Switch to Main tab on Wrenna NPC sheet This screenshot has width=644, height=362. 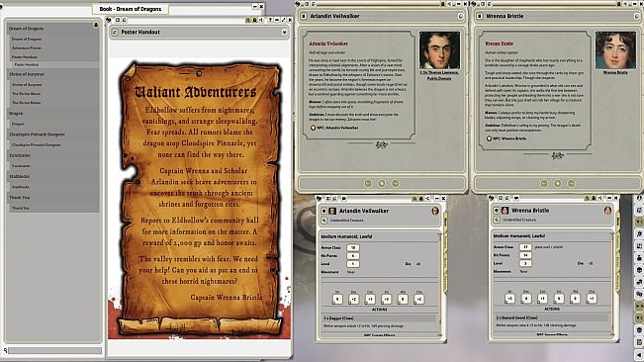pyautogui.click(x=617, y=222)
